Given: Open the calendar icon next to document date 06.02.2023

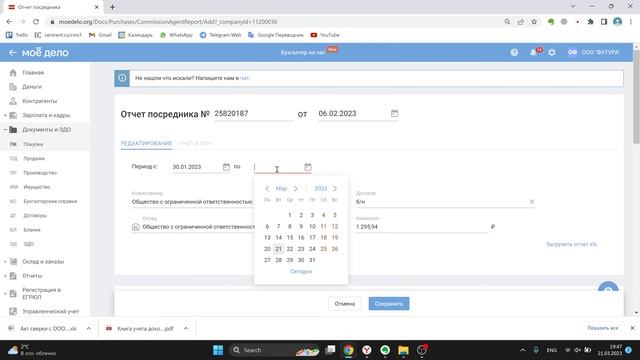Looking at the screenshot, I should pyautogui.click(x=394, y=113).
